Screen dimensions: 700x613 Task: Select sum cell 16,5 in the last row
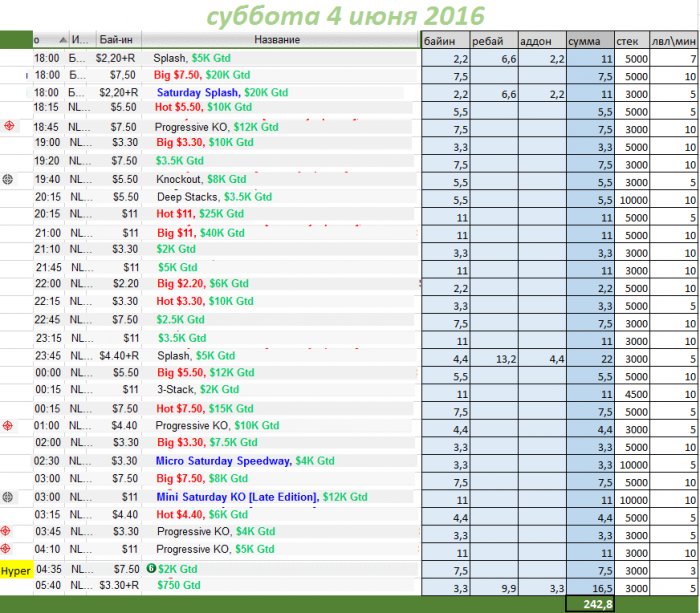coord(590,588)
